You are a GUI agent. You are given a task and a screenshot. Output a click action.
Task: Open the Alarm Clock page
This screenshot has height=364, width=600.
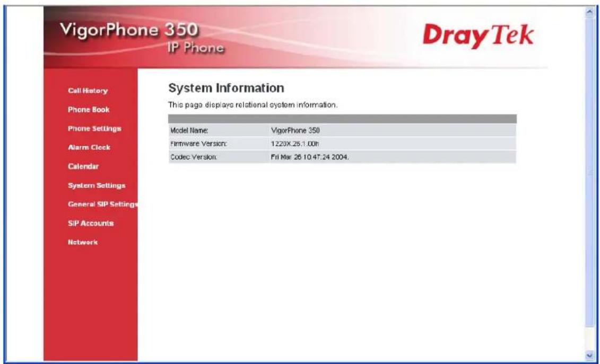pyautogui.click(x=89, y=147)
